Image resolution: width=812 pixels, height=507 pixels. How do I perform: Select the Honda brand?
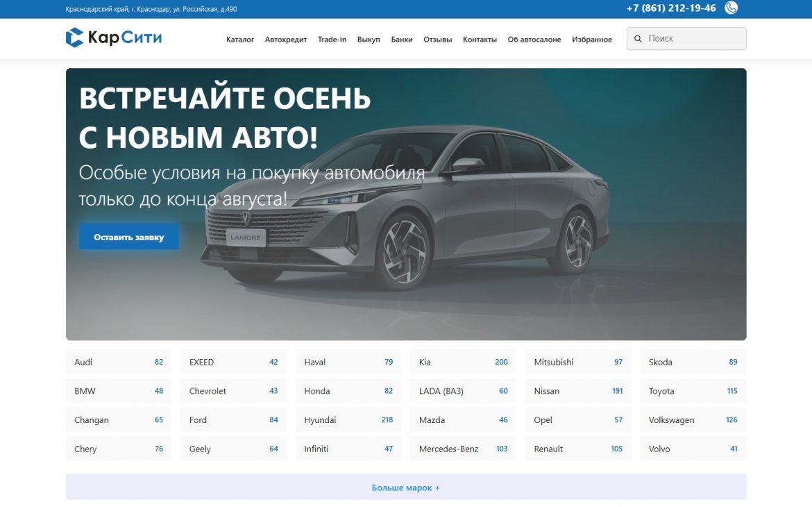[348, 391]
